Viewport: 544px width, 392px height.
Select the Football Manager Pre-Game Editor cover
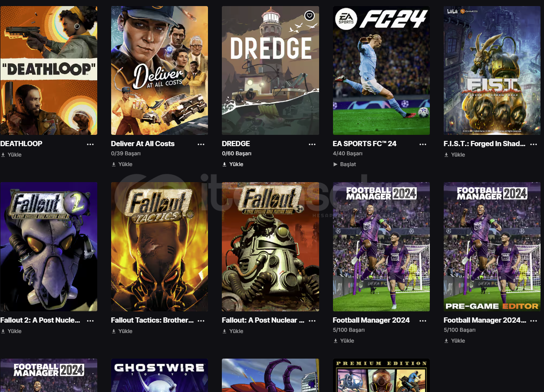492,246
